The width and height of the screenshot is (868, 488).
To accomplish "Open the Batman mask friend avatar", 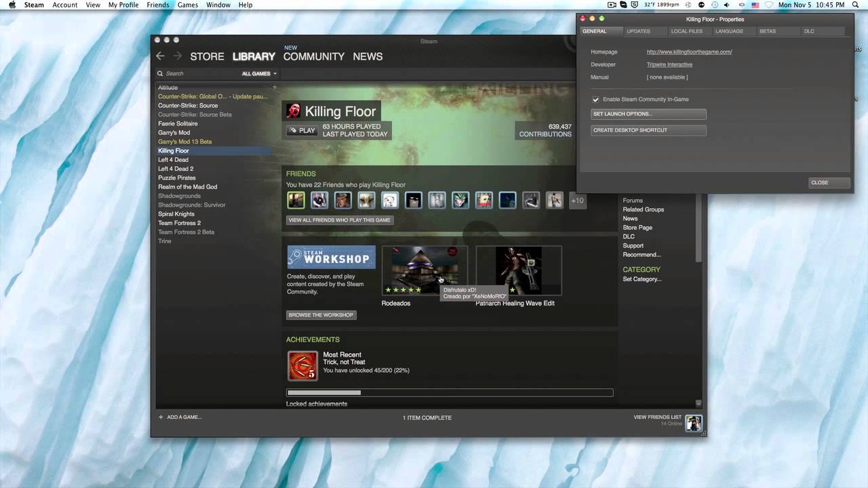I will click(414, 200).
